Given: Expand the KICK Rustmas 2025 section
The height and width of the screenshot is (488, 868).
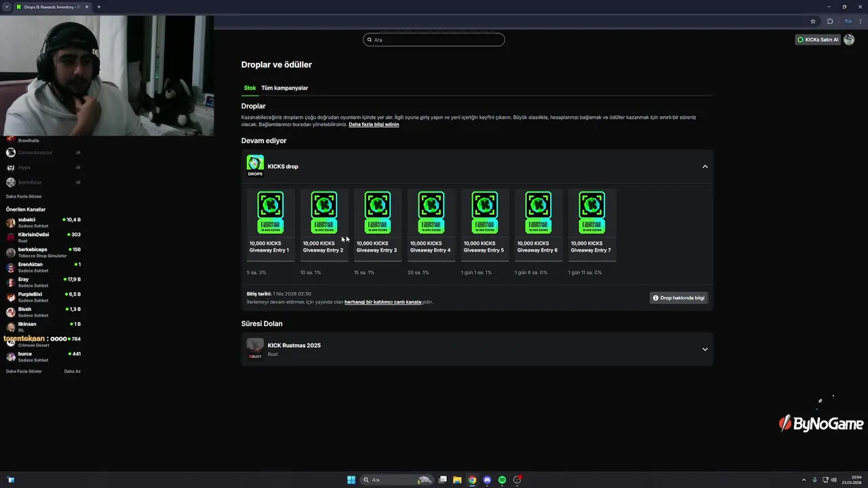Looking at the screenshot, I should (x=705, y=350).
